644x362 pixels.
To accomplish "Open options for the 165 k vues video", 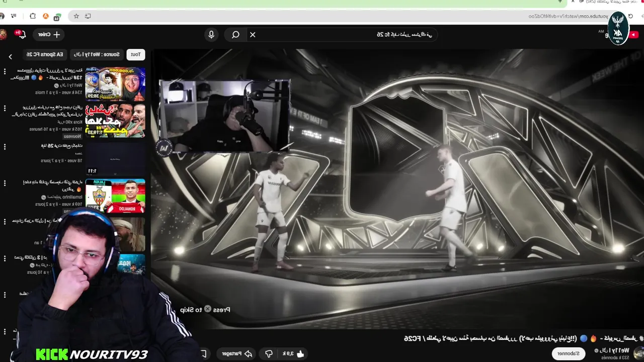I will pos(5,109).
